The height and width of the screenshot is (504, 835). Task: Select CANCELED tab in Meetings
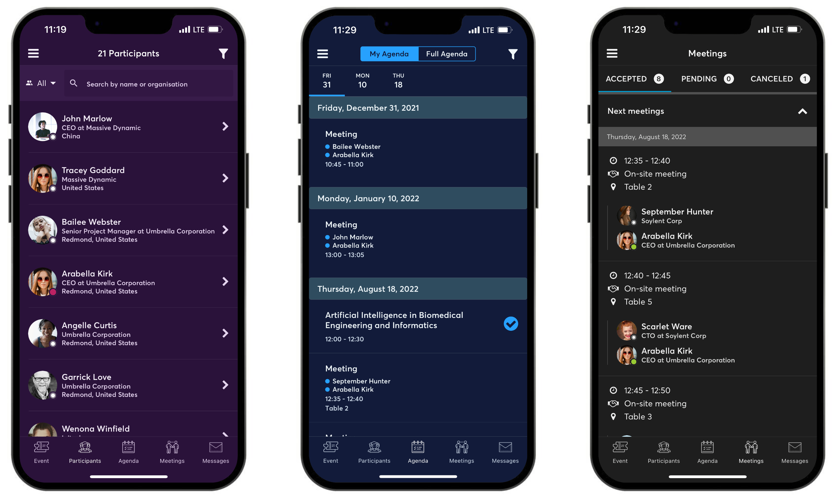click(x=772, y=79)
